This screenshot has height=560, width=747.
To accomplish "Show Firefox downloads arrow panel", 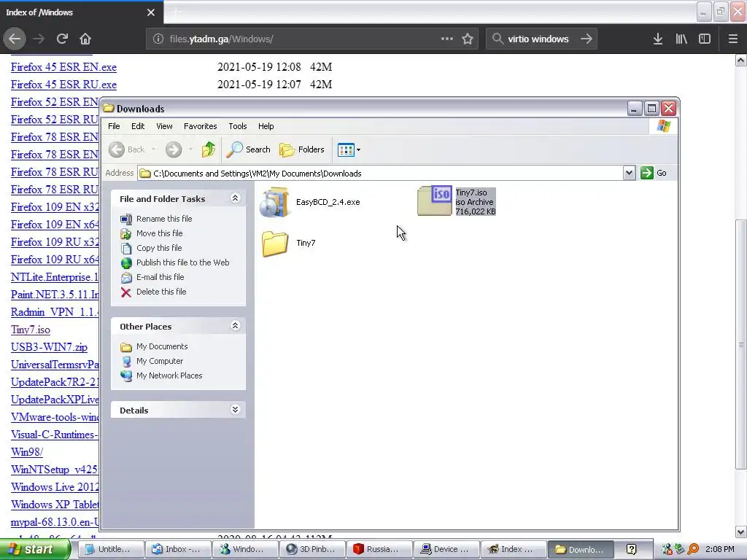I will click(658, 39).
